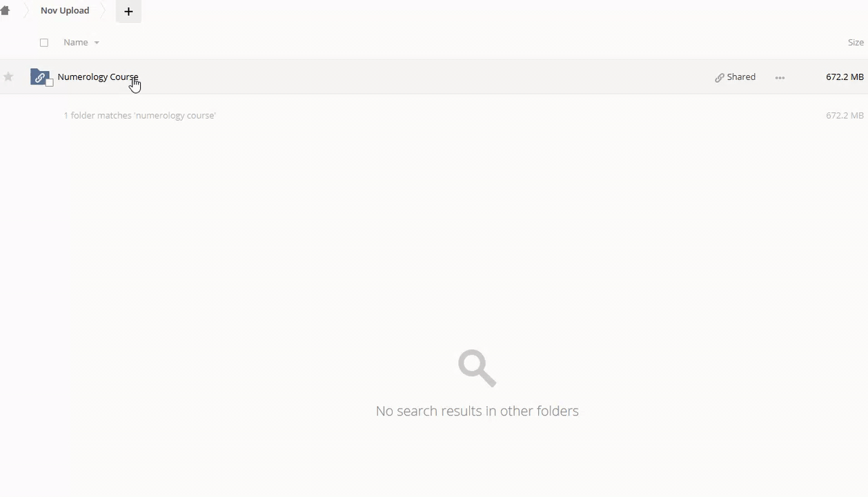
Task: Sort files by the Name column
Action: click(76, 43)
